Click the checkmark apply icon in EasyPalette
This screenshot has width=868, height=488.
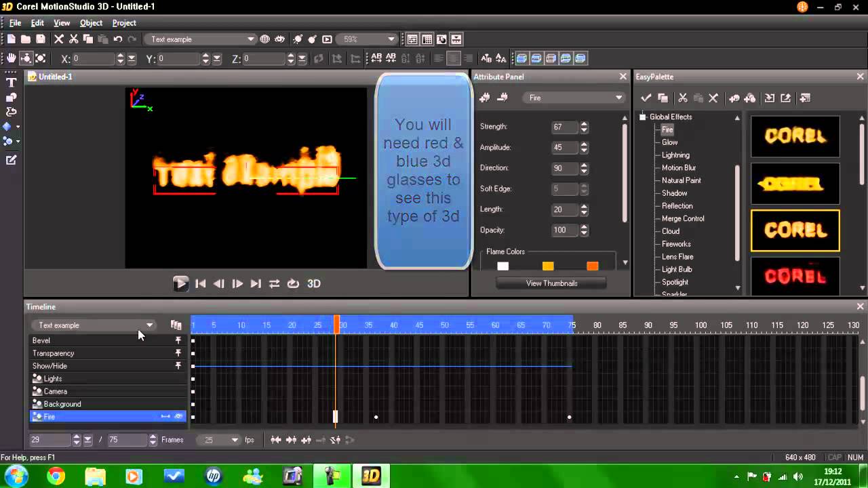(646, 98)
